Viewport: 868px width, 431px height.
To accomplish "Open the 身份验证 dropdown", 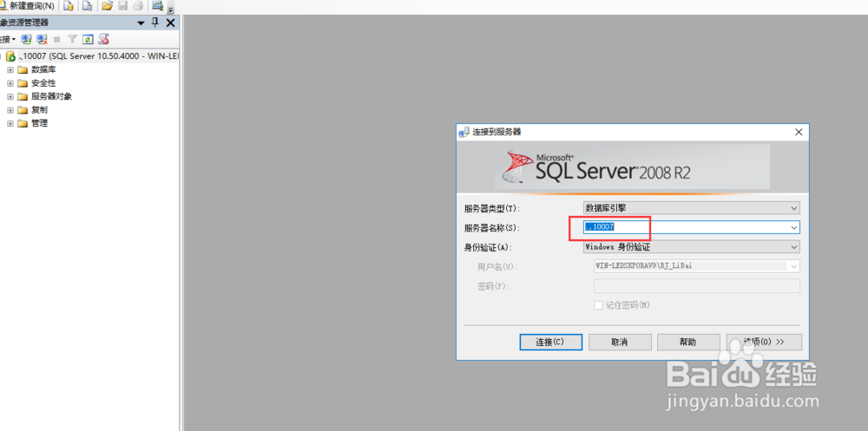I will click(692, 247).
